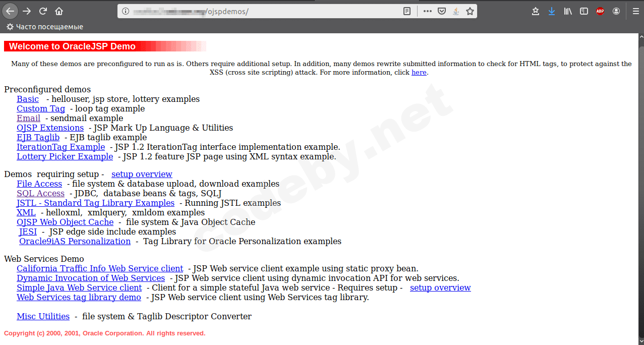The height and width of the screenshot is (345, 644).
Task: Open the downloads panel
Action: [552, 11]
